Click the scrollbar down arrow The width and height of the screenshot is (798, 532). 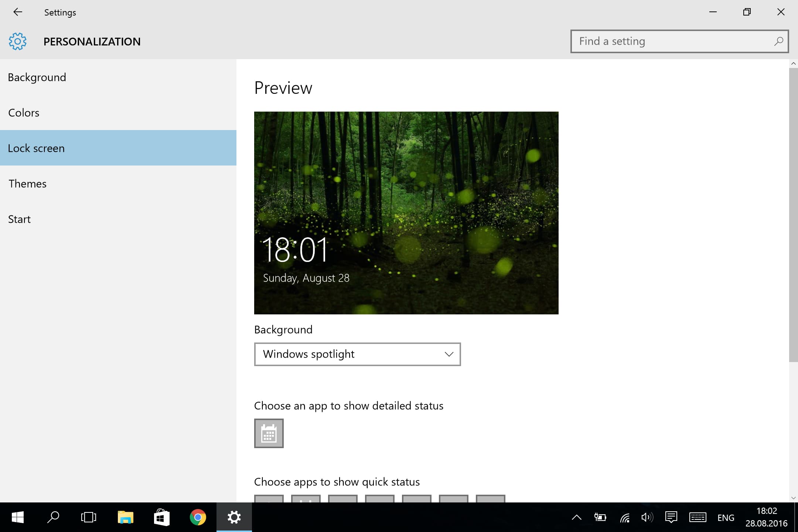(793, 498)
